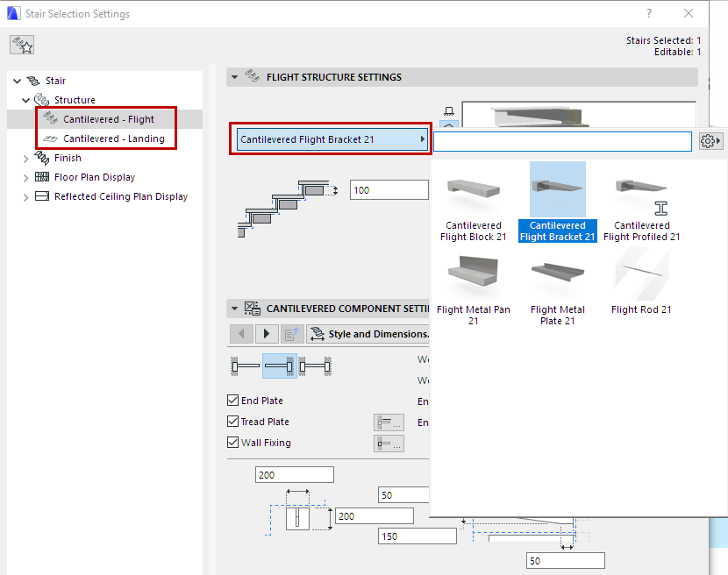Click the field showing 150

418,536
